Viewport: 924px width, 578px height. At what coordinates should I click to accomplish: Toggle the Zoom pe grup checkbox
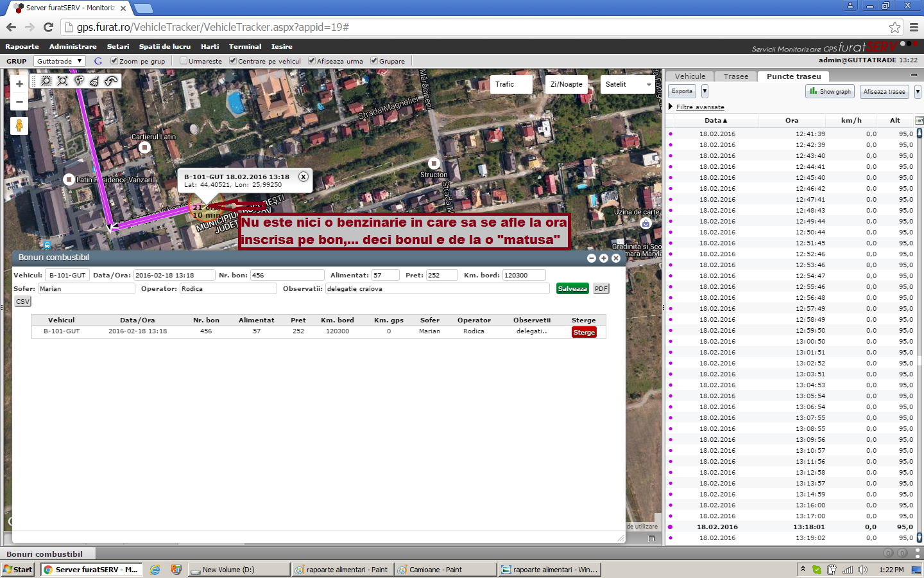coord(114,61)
